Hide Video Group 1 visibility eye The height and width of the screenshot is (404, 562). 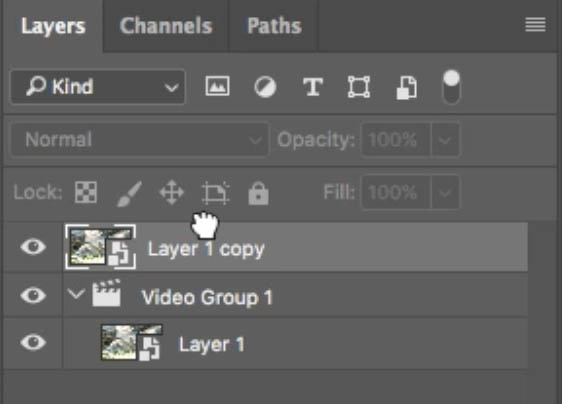pos(33,295)
